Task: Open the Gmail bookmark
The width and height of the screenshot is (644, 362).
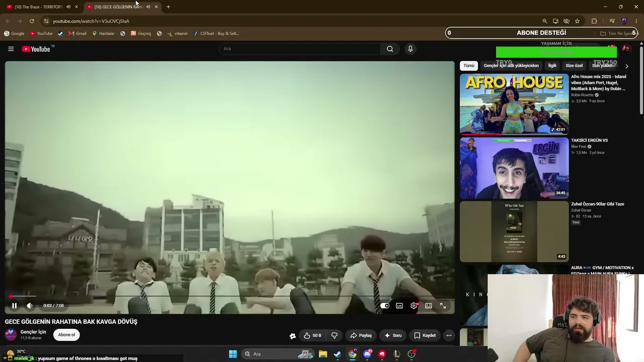Action: coord(77,34)
